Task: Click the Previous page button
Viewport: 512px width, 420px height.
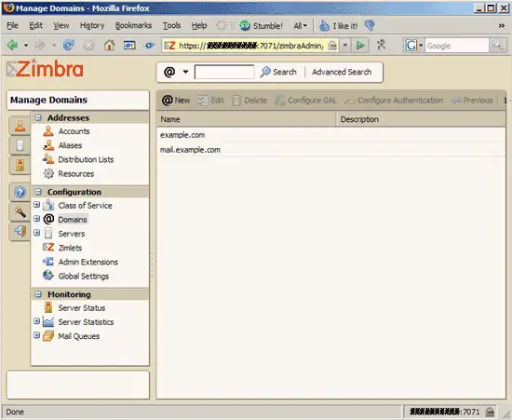Action: coord(472,101)
